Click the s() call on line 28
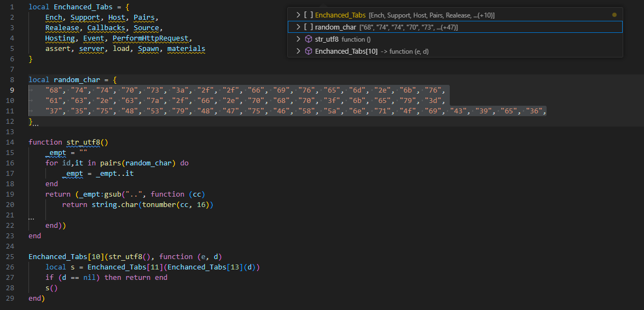The image size is (644, 310). click(51, 288)
